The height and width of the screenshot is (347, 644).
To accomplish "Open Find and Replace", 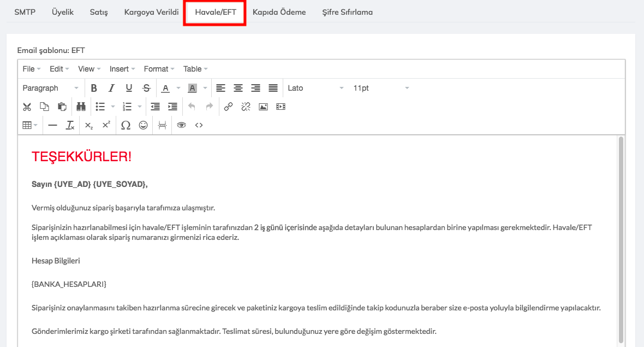I will 81,107.
